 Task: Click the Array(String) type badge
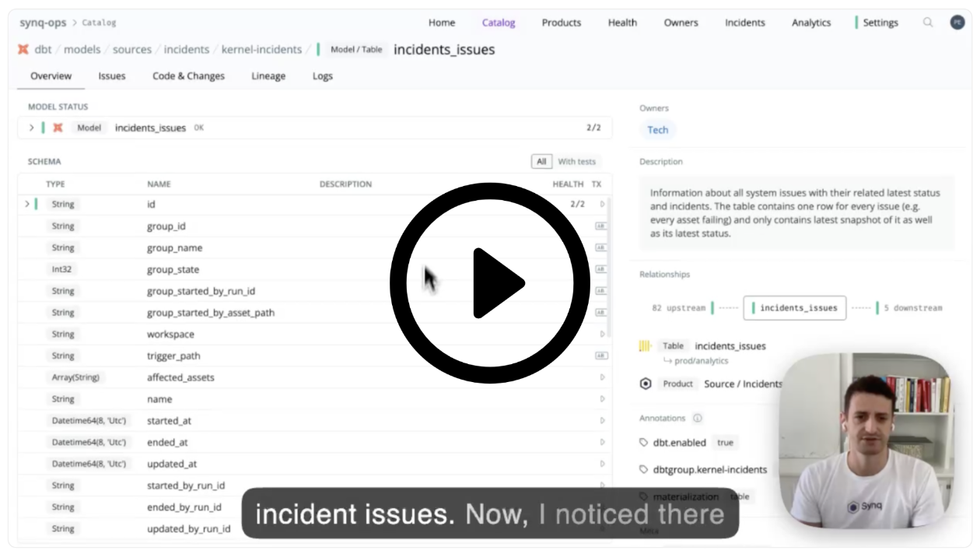(x=75, y=377)
